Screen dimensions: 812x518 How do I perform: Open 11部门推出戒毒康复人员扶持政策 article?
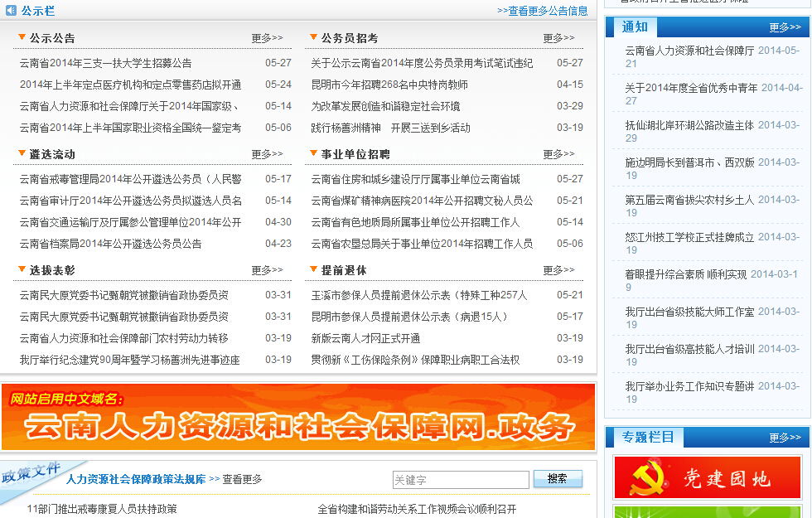[x=102, y=509]
